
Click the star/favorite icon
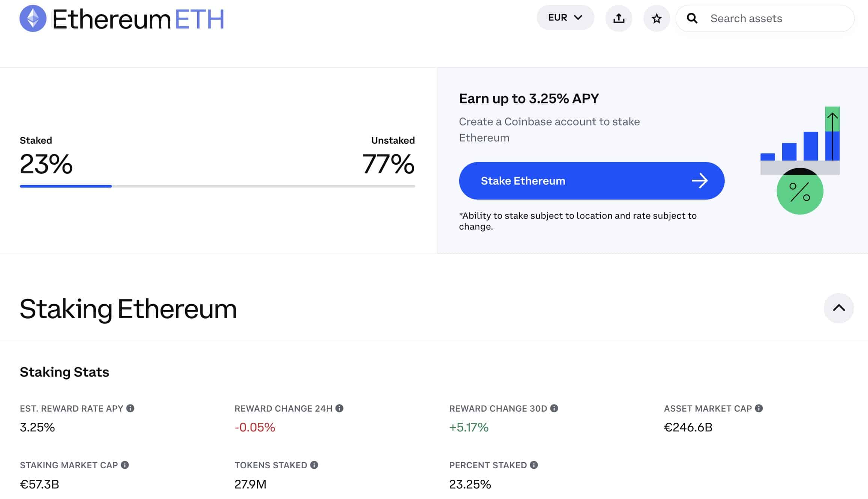(656, 18)
